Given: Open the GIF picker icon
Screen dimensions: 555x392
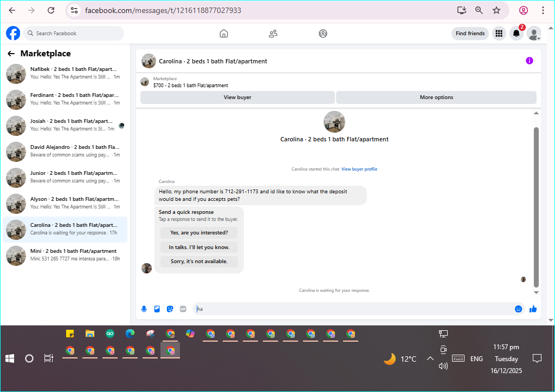Looking at the screenshot, I should [x=183, y=309].
